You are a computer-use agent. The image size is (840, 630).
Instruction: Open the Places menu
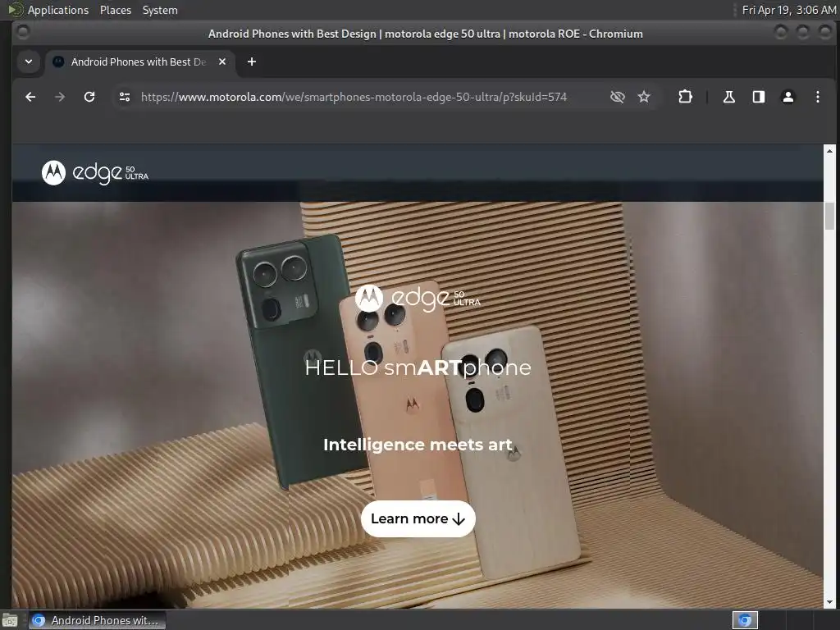(116, 10)
